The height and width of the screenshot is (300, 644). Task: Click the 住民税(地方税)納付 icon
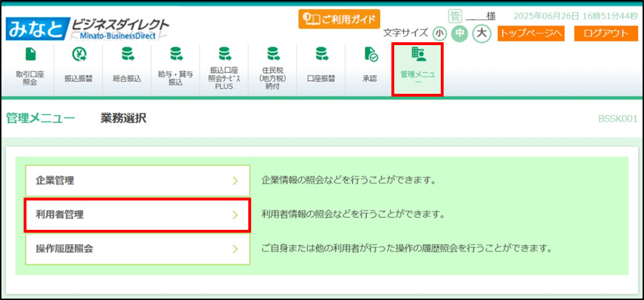(x=273, y=54)
